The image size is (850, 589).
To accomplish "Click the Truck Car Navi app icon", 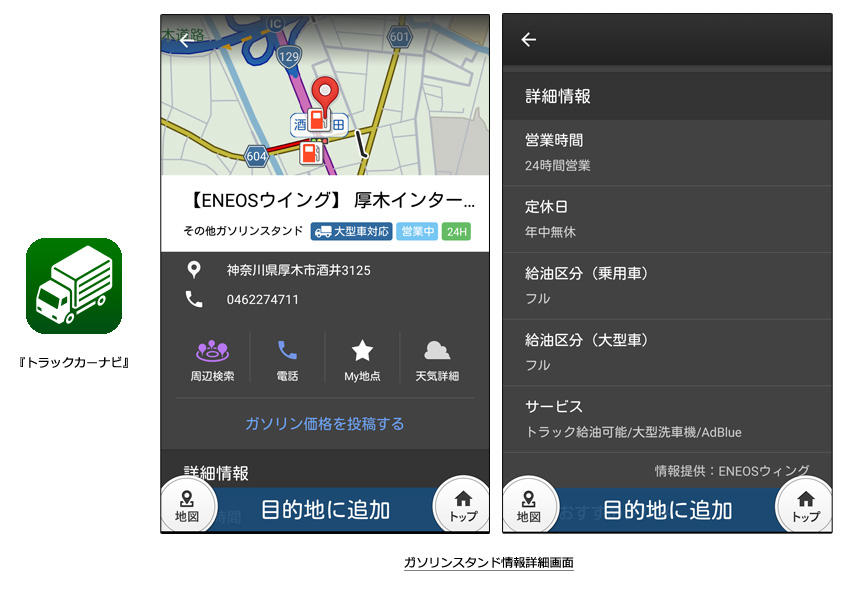I will pyautogui.click(x=74, y=286).
